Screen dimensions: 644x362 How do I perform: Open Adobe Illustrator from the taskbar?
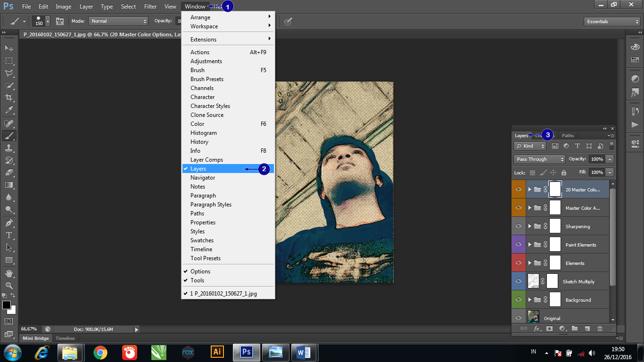click(217, 352)
